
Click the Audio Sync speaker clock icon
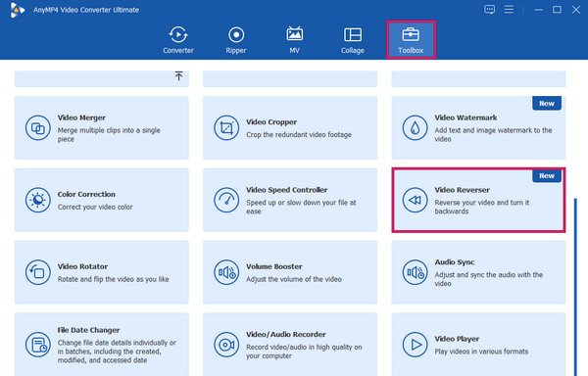(x=416, y=272)
